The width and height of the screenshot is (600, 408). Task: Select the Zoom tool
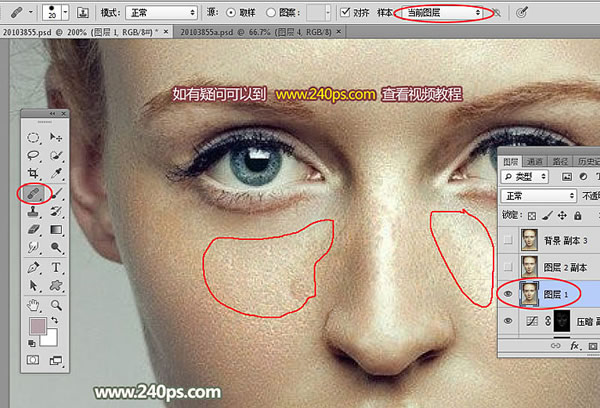[56, 305]
